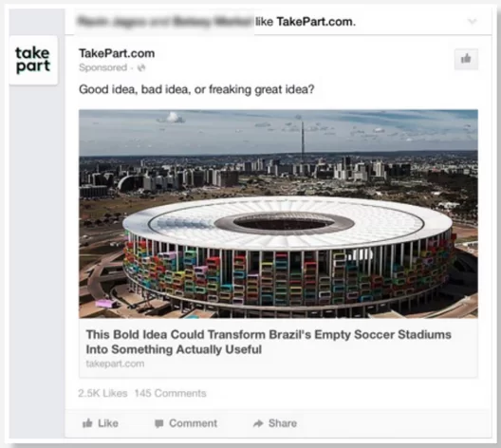Click the globe public audience icon
501x448 pixels.
[x=141, y=67]
